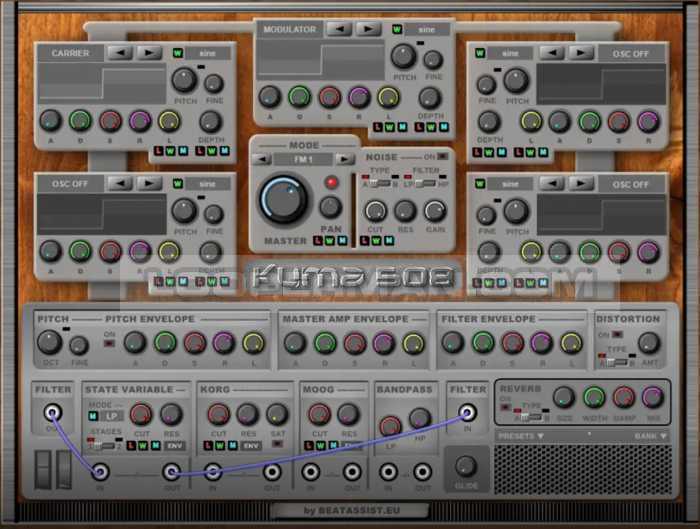700x529 pixels.
Task: Open the Carrier waveform sine selector
Action: 207,52
